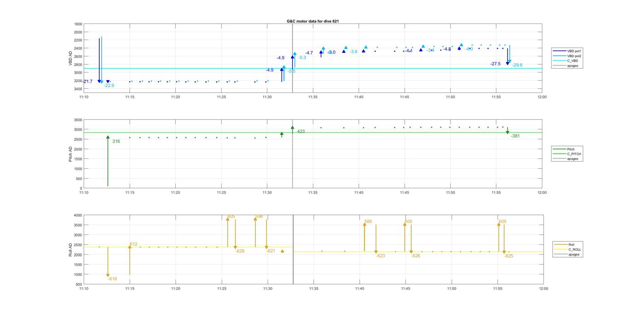
Task: Click the '3400' tick on the VBD AD axis
Action: tap(78, 88)
